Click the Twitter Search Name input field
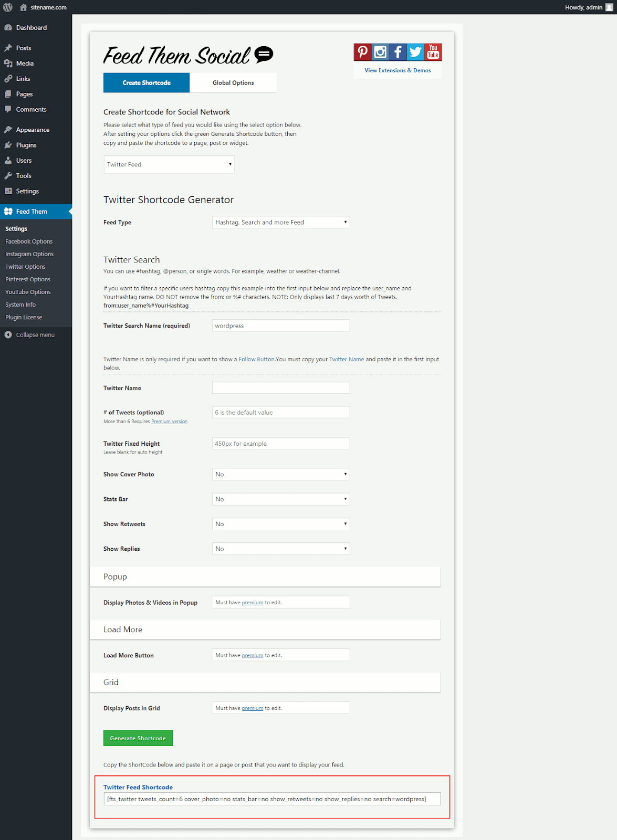The image size is (617, 840). 281,325
